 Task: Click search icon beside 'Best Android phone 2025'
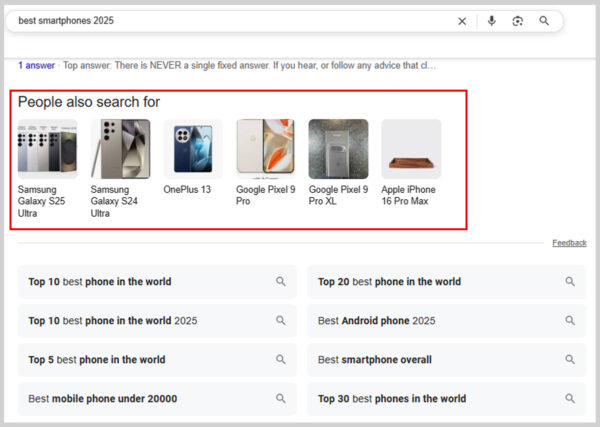(570, 321)
